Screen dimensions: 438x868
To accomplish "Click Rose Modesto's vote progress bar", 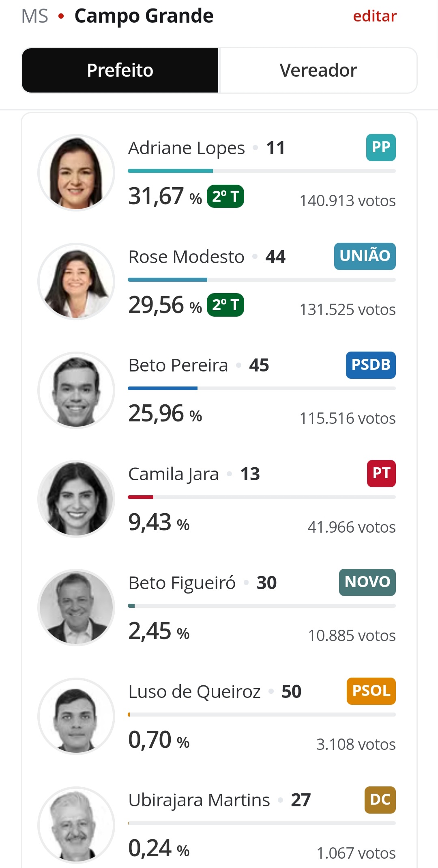I will point(262,280).
